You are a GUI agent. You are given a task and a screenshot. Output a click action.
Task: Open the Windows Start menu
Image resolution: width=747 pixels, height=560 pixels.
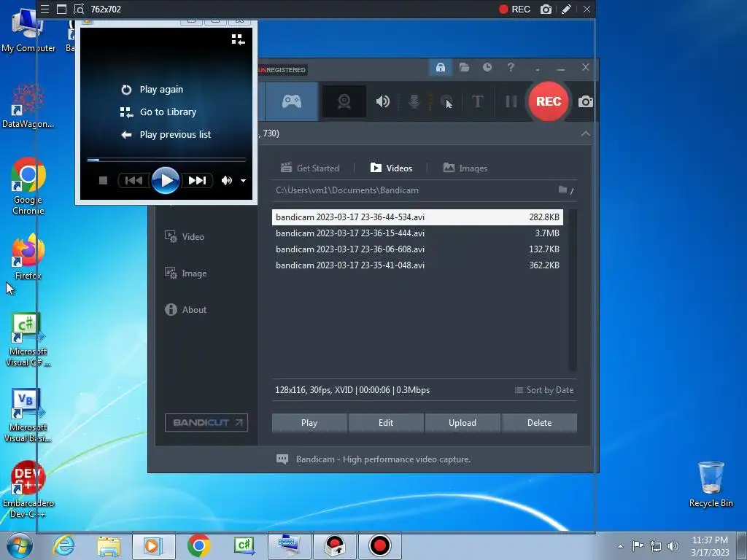(19, 545)
